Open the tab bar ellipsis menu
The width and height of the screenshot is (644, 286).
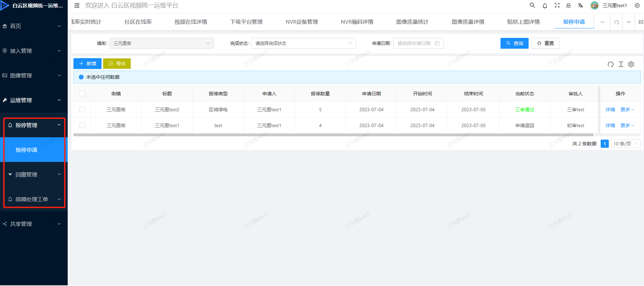click(x=602, y=22)
